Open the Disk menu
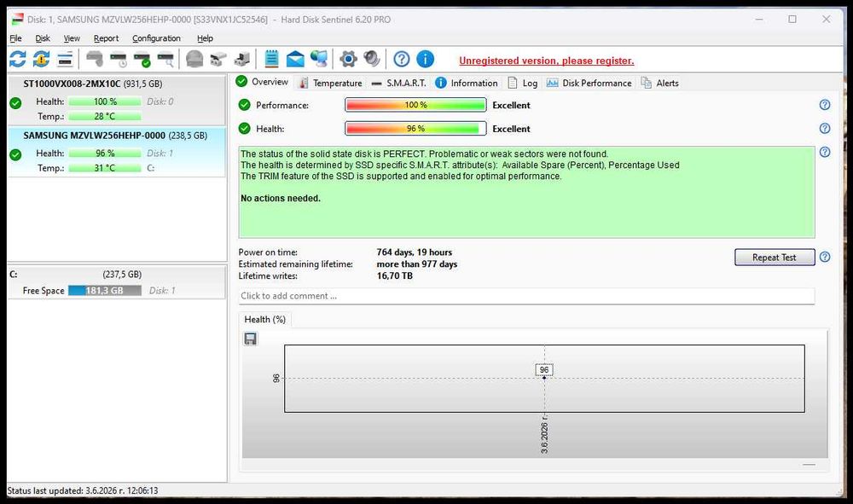This screenshot has width=853, height=504. click(x=43, y=38)
